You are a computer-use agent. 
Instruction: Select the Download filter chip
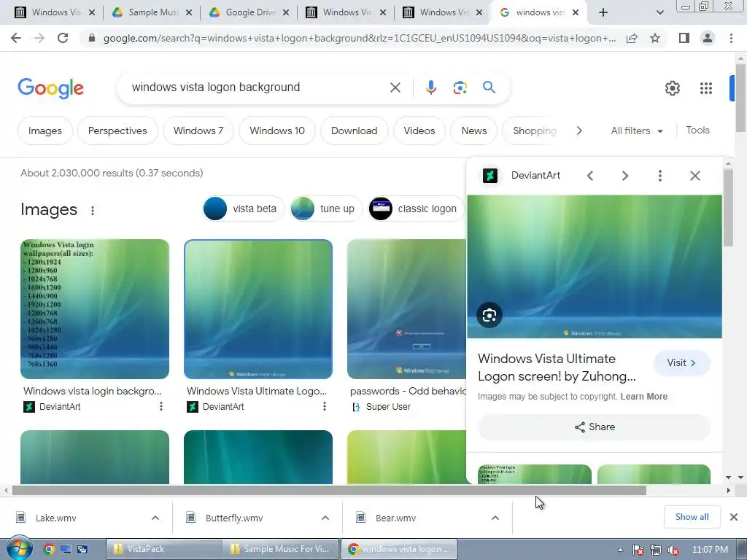[x=354, y=131]
